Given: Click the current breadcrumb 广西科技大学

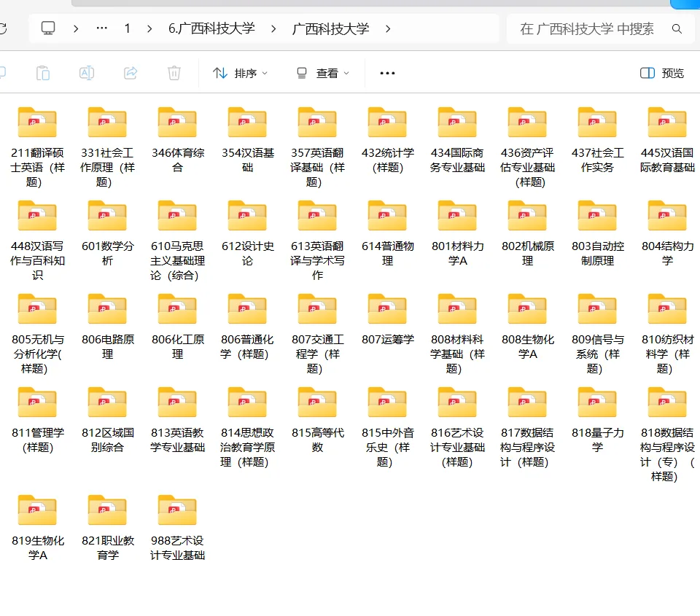Looking at the screenshot, I should point(331,29).
